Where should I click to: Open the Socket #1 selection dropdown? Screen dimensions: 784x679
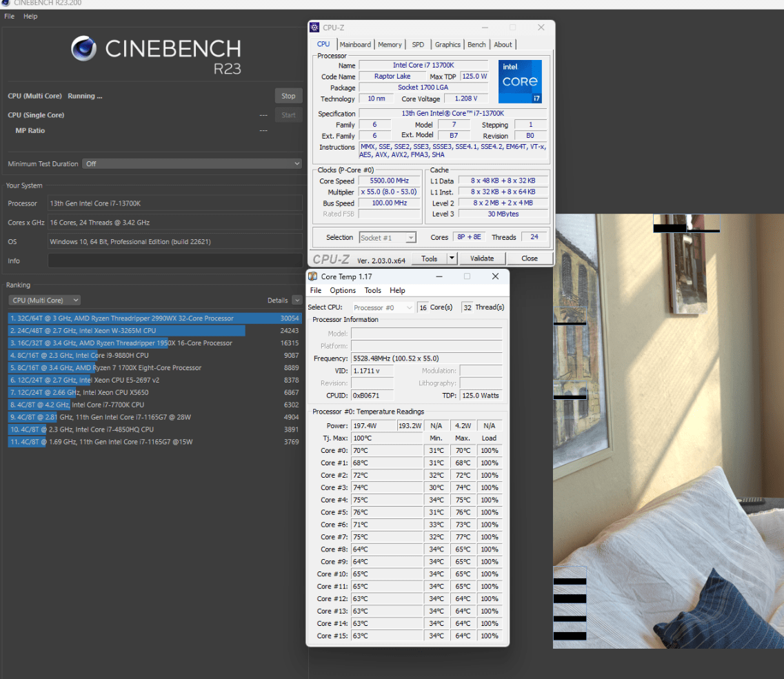coord(388,238)
